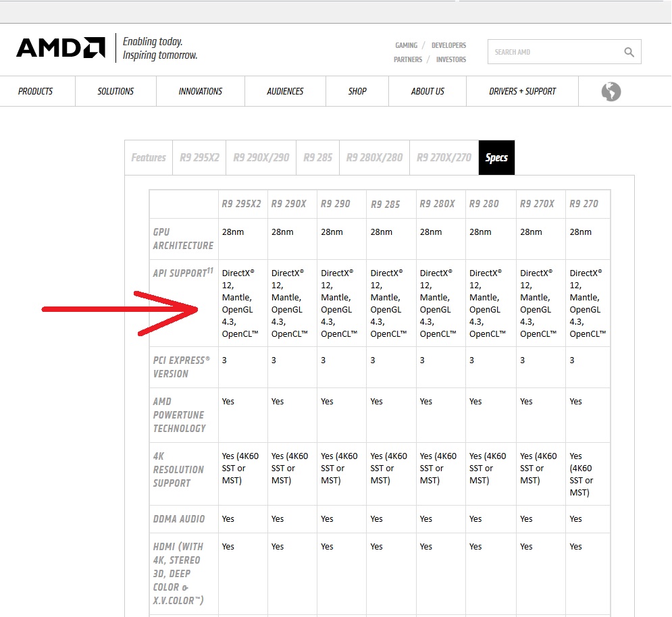Switch to the R9 285 tab
This screenshot has width=672, height=617.
tap(317, 158)
